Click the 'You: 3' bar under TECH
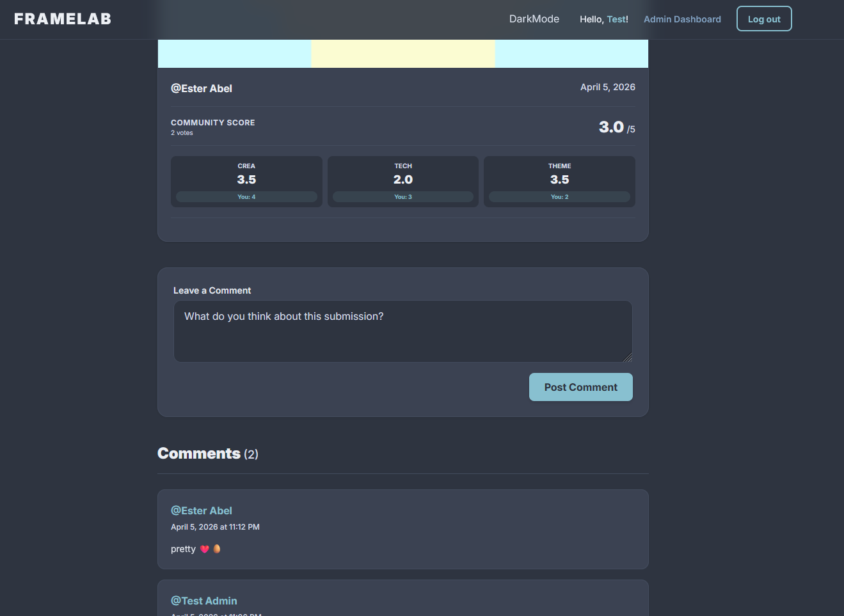The width and height of the screenshot is (844, 616). coord(402,196)
